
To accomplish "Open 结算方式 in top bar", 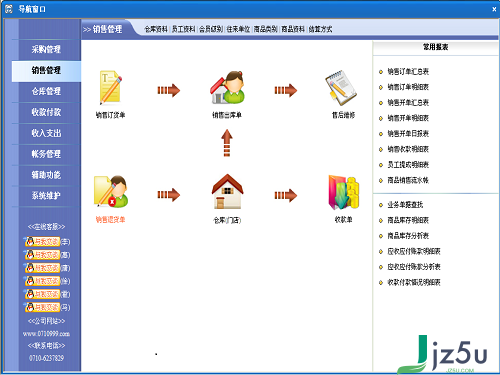I will (320, 29).
